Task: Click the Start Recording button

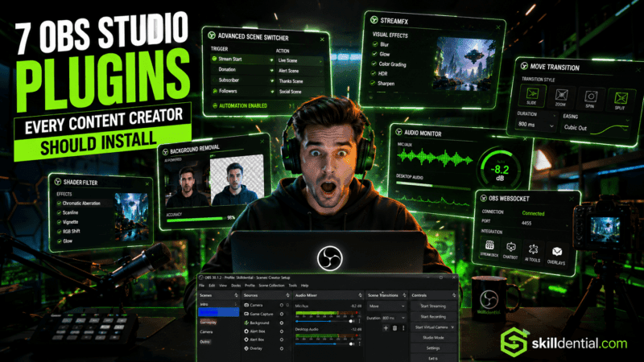Action: click(433, 317)
